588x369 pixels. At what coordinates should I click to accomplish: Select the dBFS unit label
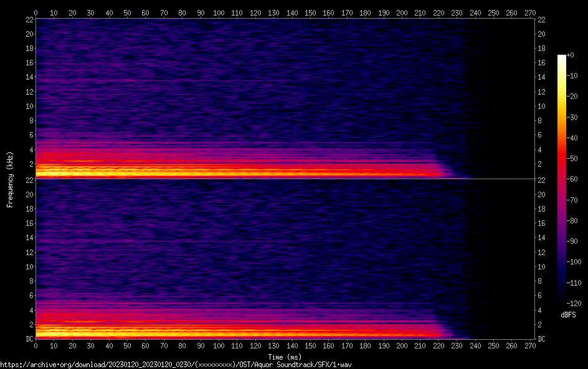tap(568, 315)
